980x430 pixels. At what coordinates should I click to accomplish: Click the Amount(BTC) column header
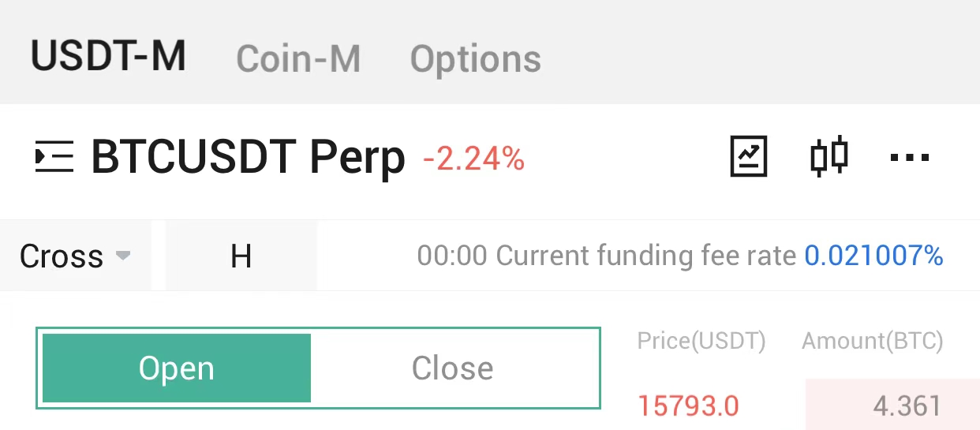pos(873,341)
